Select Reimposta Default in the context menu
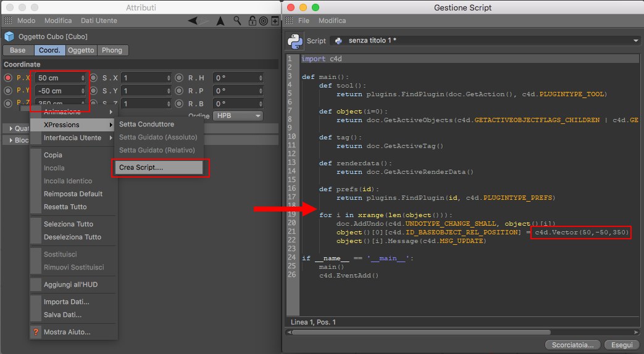The width and height of the screenshot is (644, 354). pos(74,194)
